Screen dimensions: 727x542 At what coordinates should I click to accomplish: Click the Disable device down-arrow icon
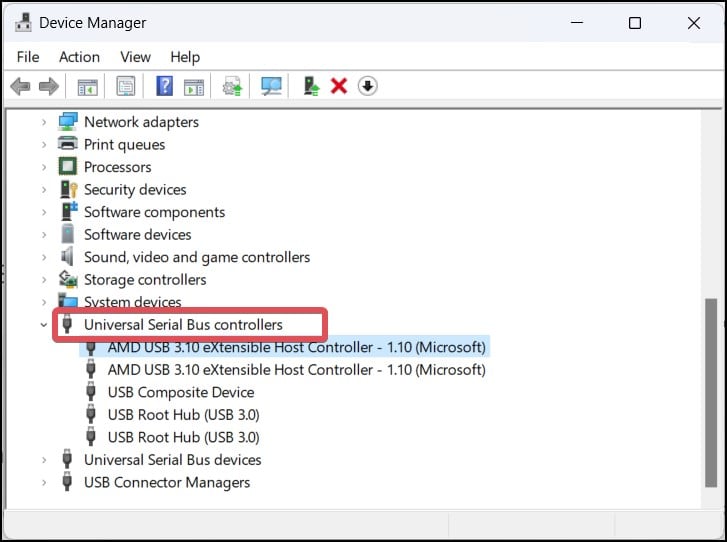tap(367, 86)
